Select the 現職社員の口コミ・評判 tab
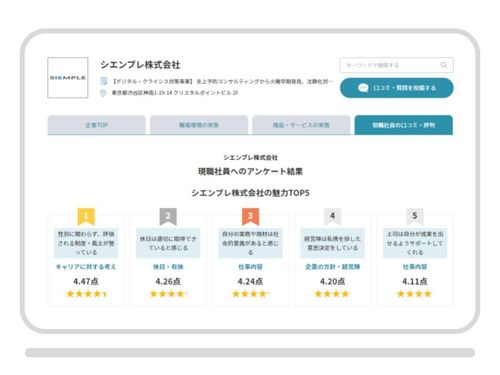The height and width of the screenshot is (375, 500). tap(404, 125)
